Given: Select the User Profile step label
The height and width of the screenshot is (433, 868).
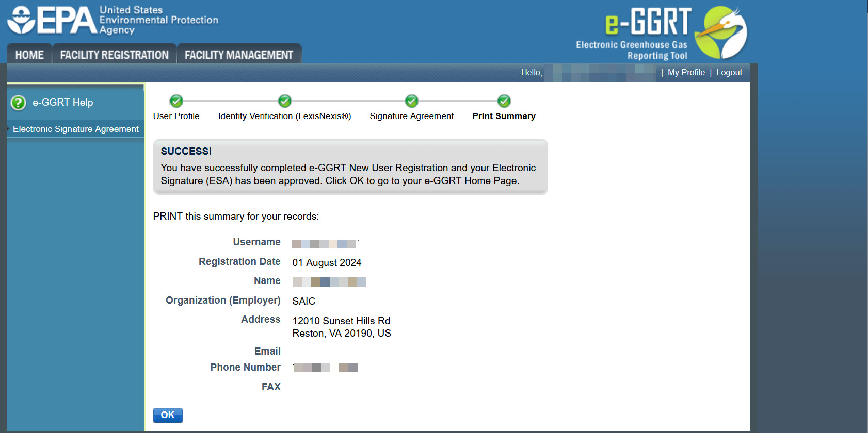Looking at the screenshot, I should pos(176,116).
